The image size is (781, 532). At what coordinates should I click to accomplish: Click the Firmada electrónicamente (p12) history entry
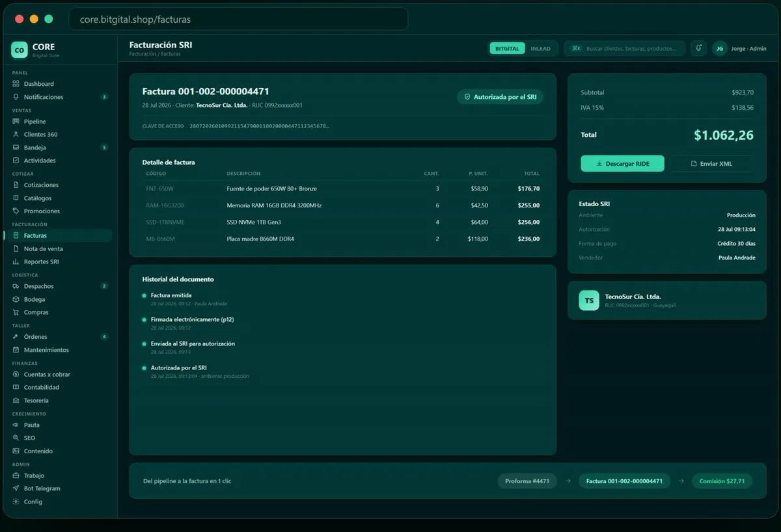(x=192, y=319)
